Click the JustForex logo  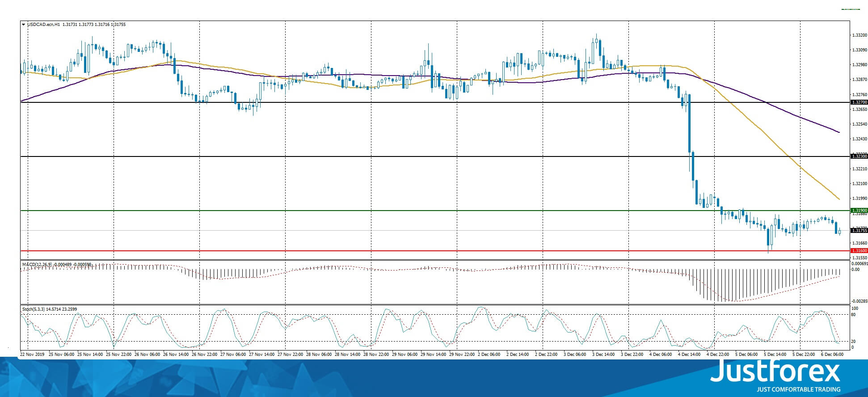(x=775, y=372)
